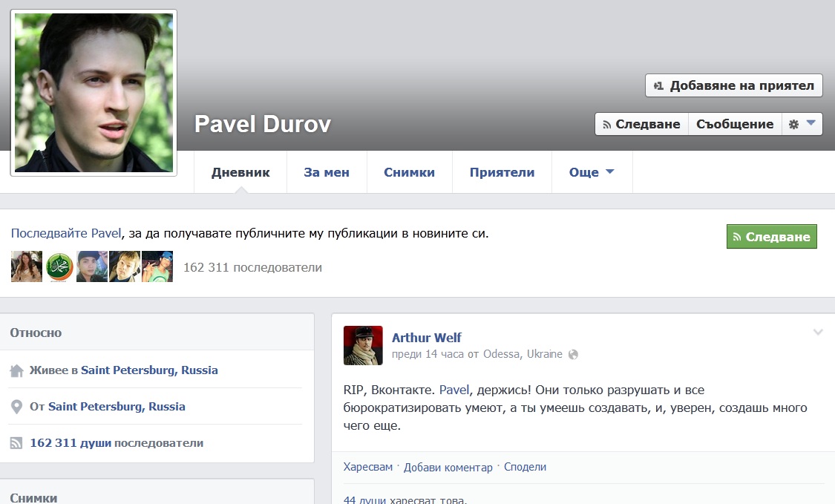Viewport: 835px width, 504px height.
Task: Click the преди 14 часа timestamp
Action: click(428, 354)
